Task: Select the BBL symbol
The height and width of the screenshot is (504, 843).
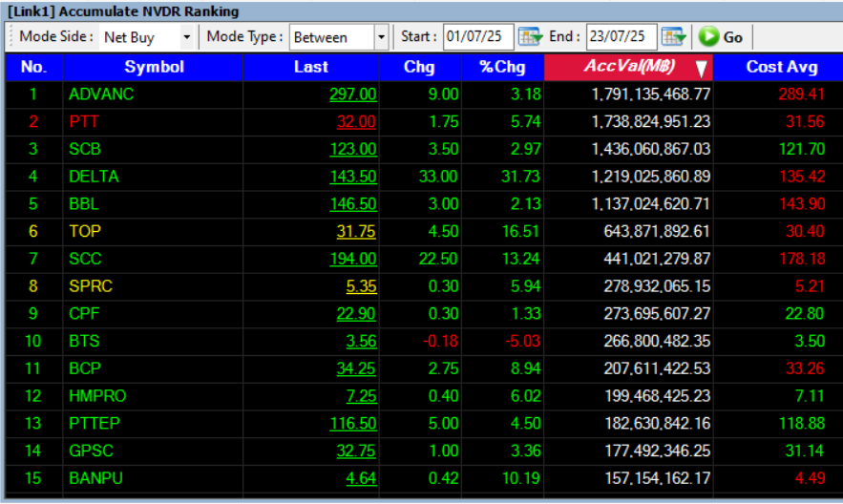Action: click(84, 203)
